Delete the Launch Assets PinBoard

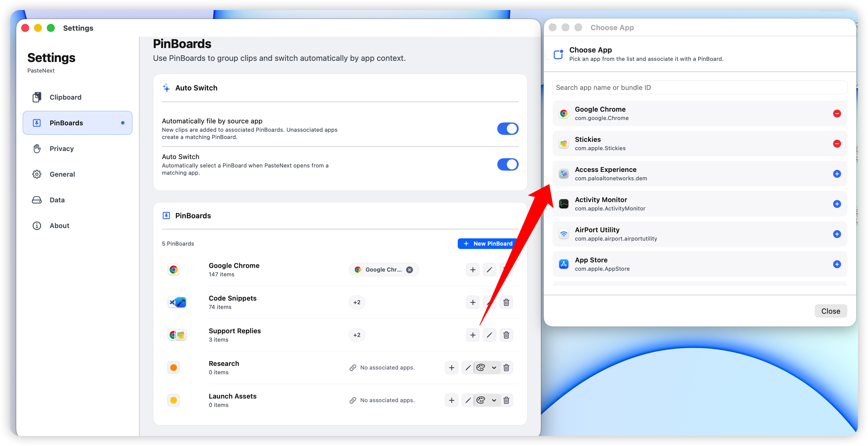506,400
